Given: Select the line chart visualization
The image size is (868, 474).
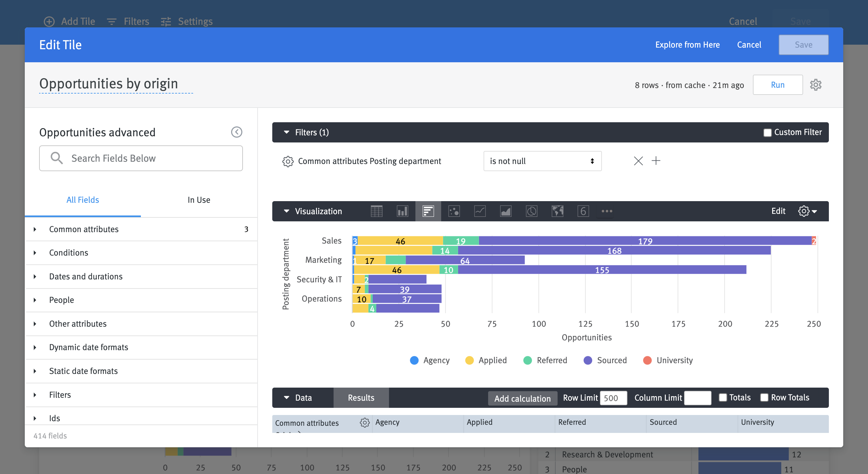Looking at the screenshot, I should click(x=480, y=211).
